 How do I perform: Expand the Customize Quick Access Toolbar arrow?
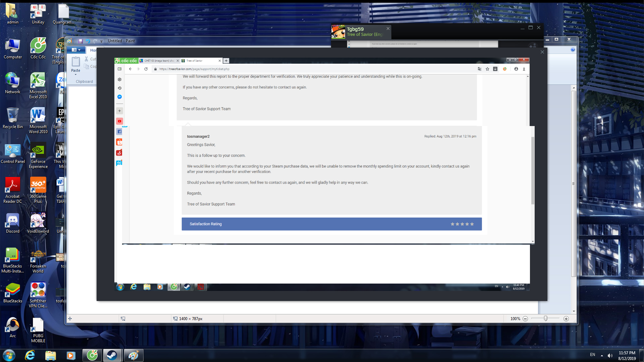coord(102,41)
